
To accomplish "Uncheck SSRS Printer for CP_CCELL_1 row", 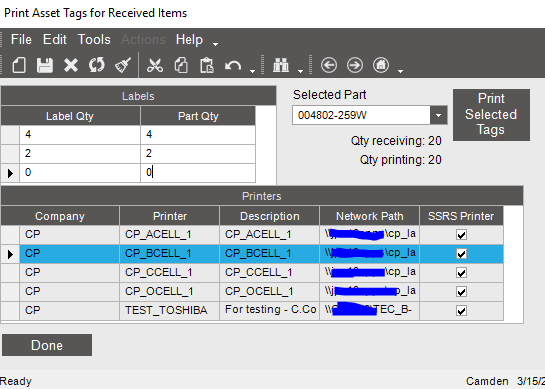I will [x=461, y=273].
